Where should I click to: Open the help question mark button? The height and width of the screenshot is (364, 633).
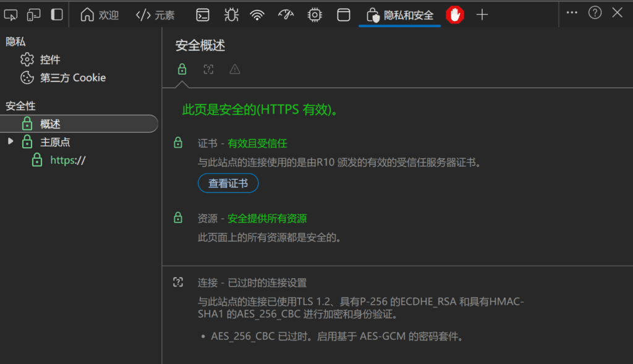(594, 12)
